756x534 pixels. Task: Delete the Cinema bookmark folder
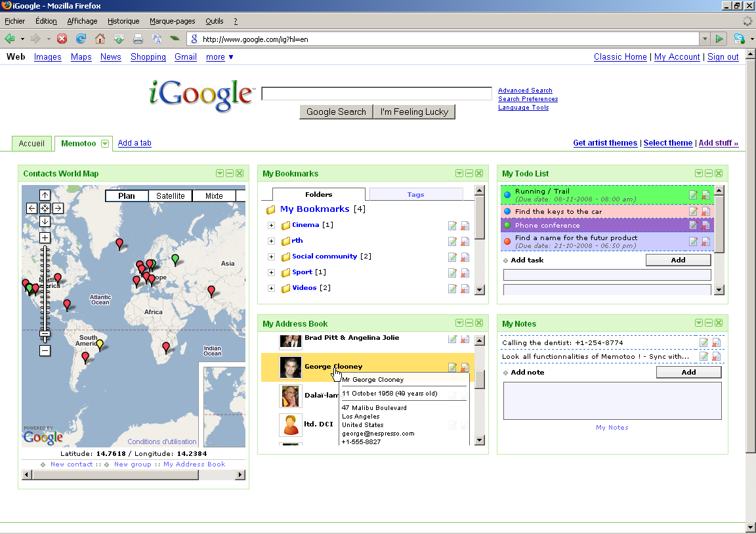(465, 226)
